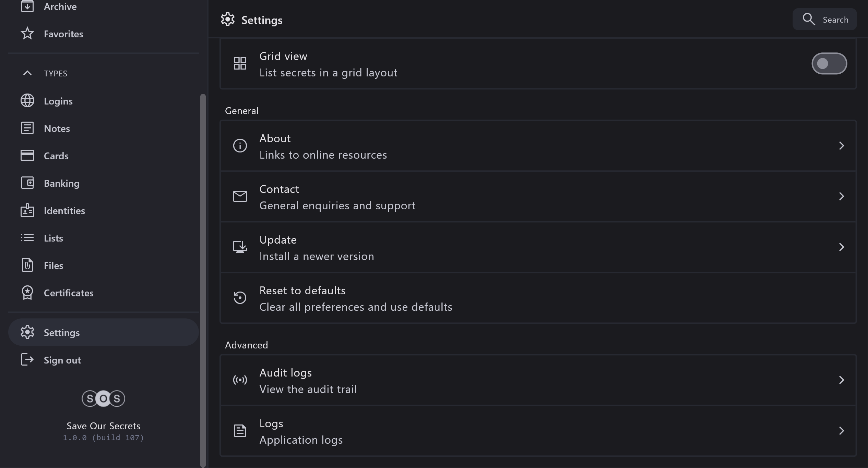Screen dimensions: 868x468
Task: Click the Certificates ribbon icon
Action: 27,293
